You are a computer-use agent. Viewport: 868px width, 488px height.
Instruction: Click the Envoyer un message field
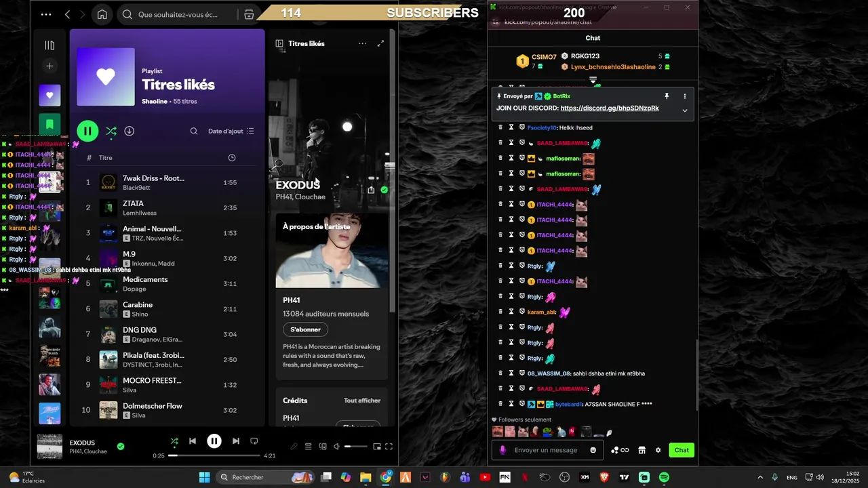click(x=546, y=450)
